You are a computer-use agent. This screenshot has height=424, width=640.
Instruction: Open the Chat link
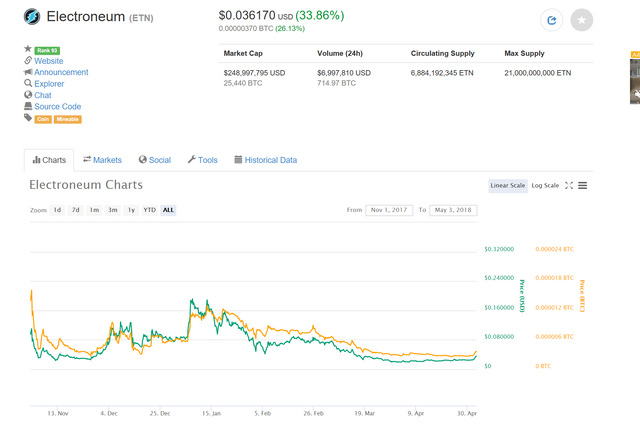43,95
